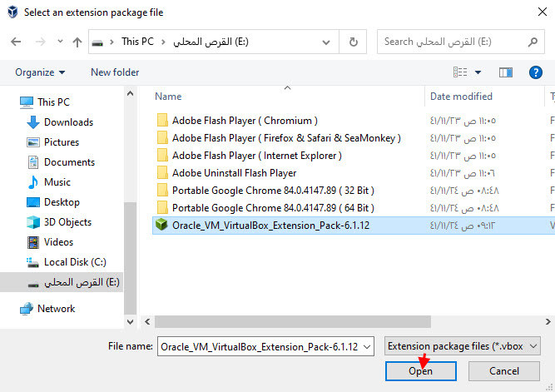555x392 pixels.
Task: Click the Cancel button
Action: tap(504, 371)
